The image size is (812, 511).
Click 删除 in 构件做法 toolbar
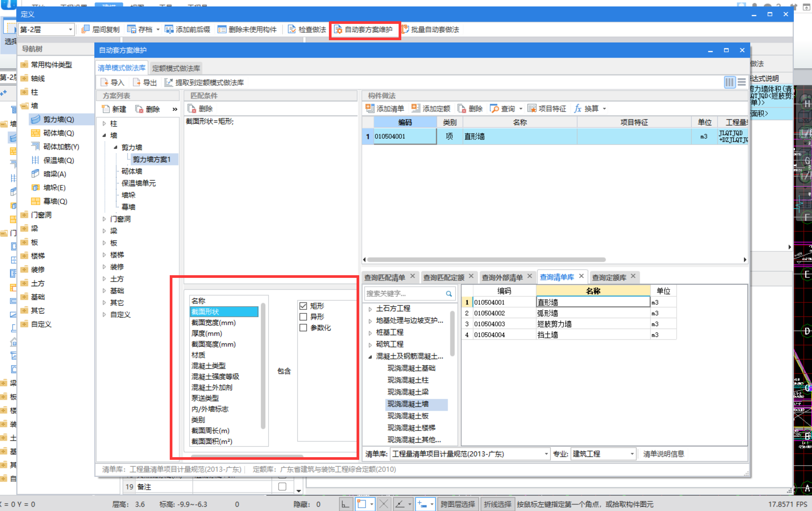[x=470, y=108]
